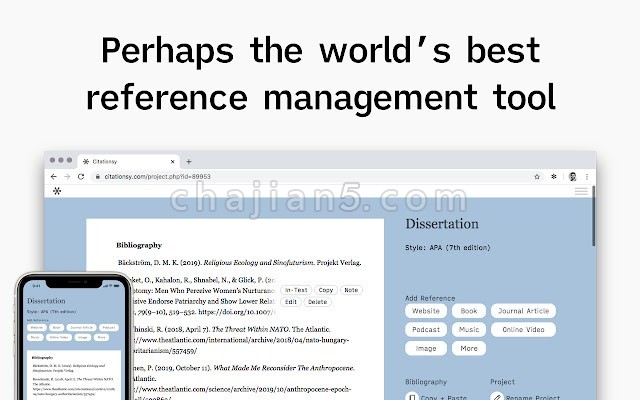Open a new browser tab with the plus

pyautogui.click(x=189, y=162)
